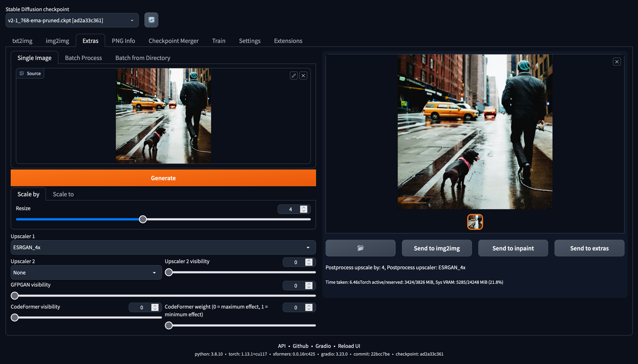Close the output image preview

click(x=617, y=62)
